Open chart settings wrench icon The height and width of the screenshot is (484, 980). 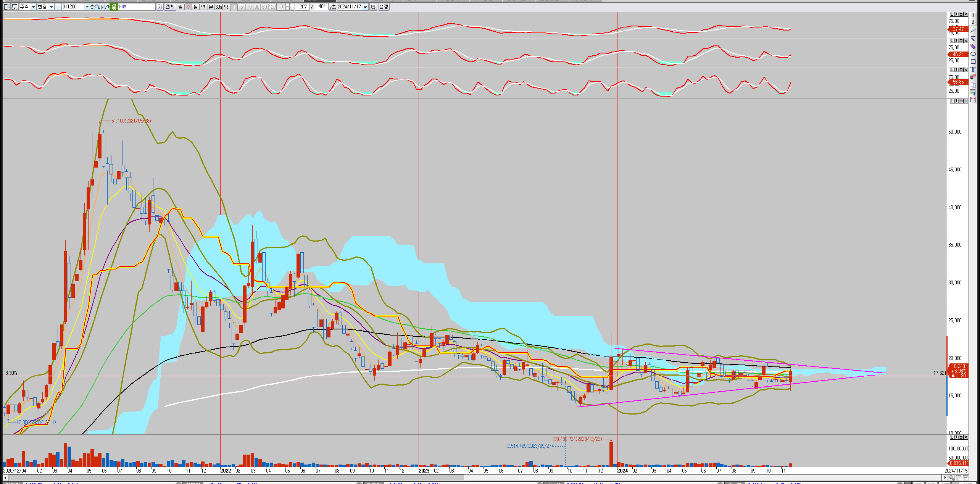pyautogui.click(x=952, y=478)
